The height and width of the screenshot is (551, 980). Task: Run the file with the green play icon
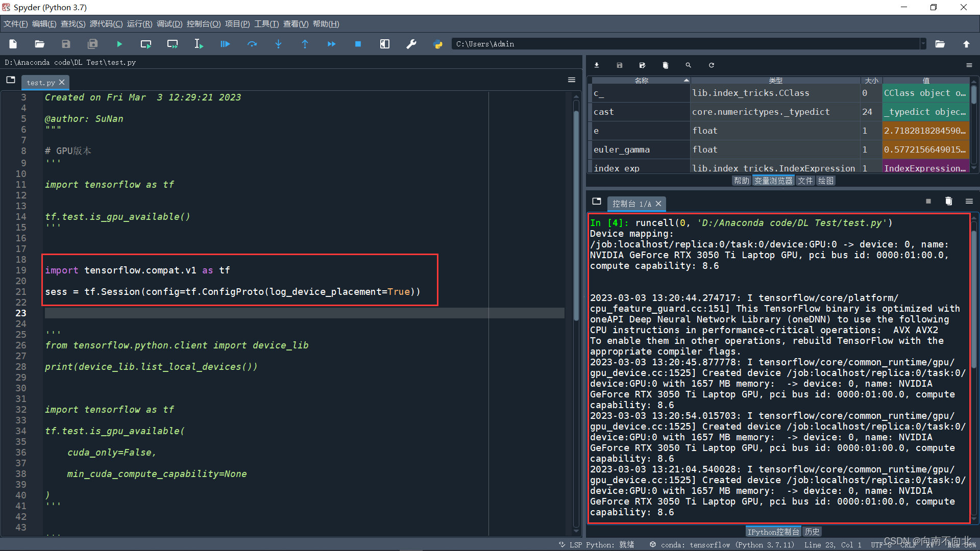point(119,44)
